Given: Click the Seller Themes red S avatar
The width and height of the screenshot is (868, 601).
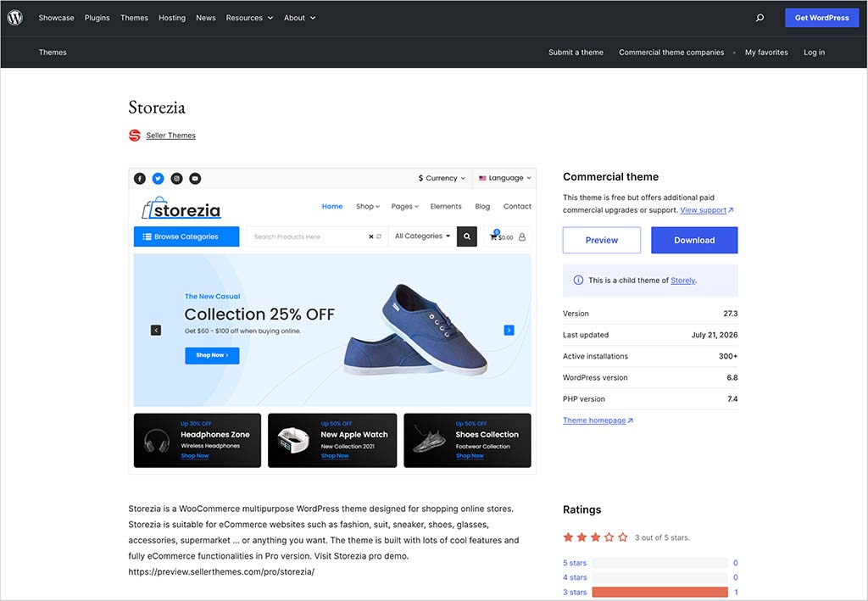Looking at the screenshot, I should (135, 135).
